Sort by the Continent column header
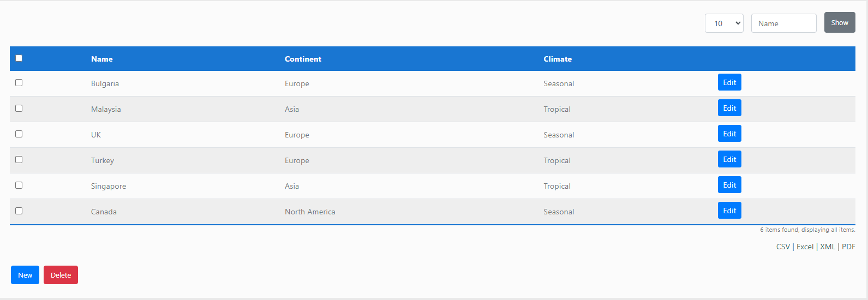 point(303,59)
